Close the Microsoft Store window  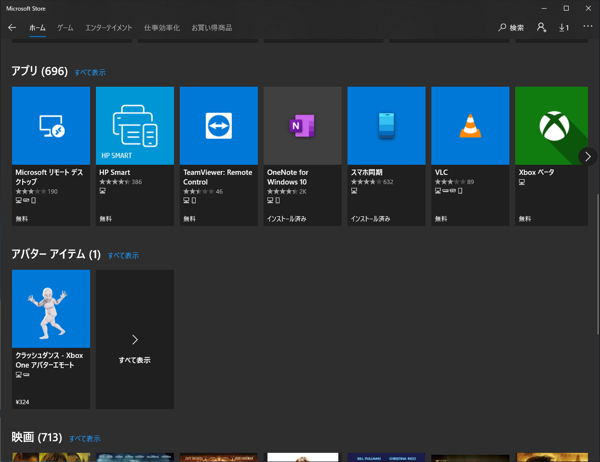tap(588, 8)
